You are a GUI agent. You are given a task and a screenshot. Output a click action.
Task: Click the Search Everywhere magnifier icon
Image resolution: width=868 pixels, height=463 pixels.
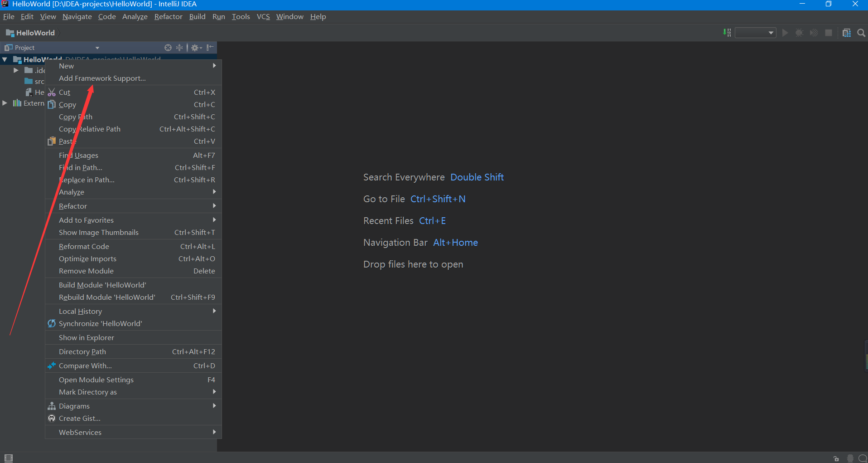861,33
